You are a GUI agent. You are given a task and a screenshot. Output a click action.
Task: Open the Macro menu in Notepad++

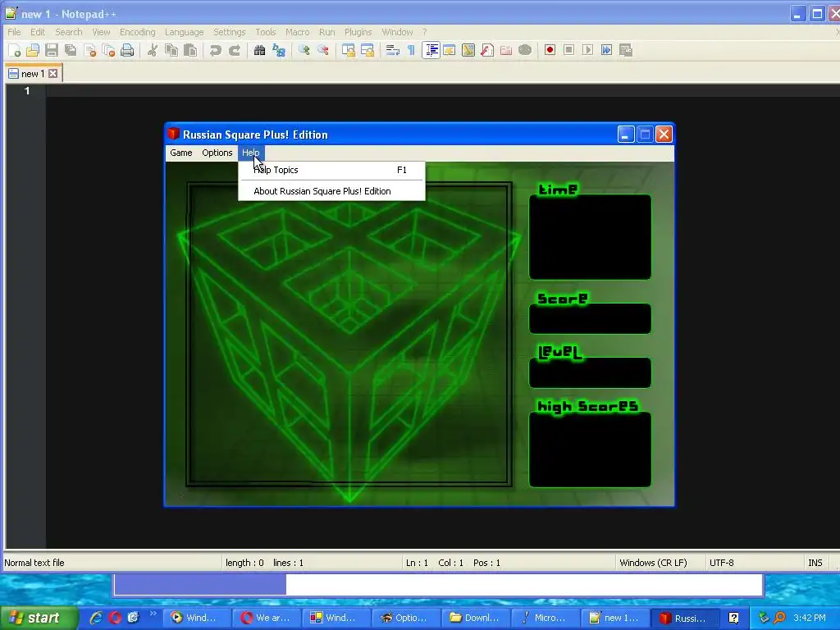coord(297,32)
